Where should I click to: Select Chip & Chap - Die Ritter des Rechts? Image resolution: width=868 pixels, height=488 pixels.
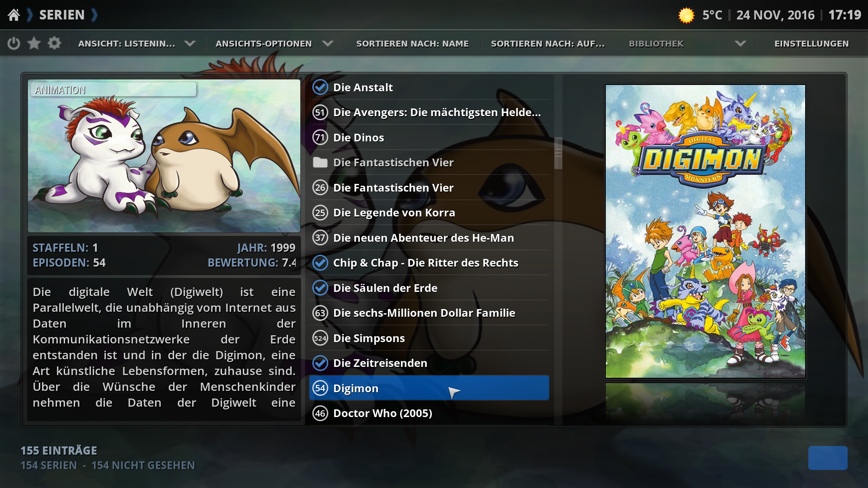click(x=429, y=263)
